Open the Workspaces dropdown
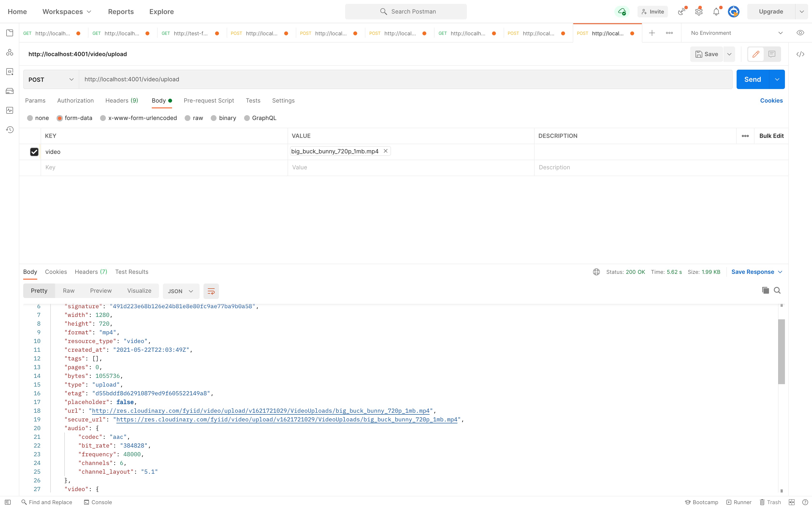Screen dimensions: 812x508 coord(67,12)
